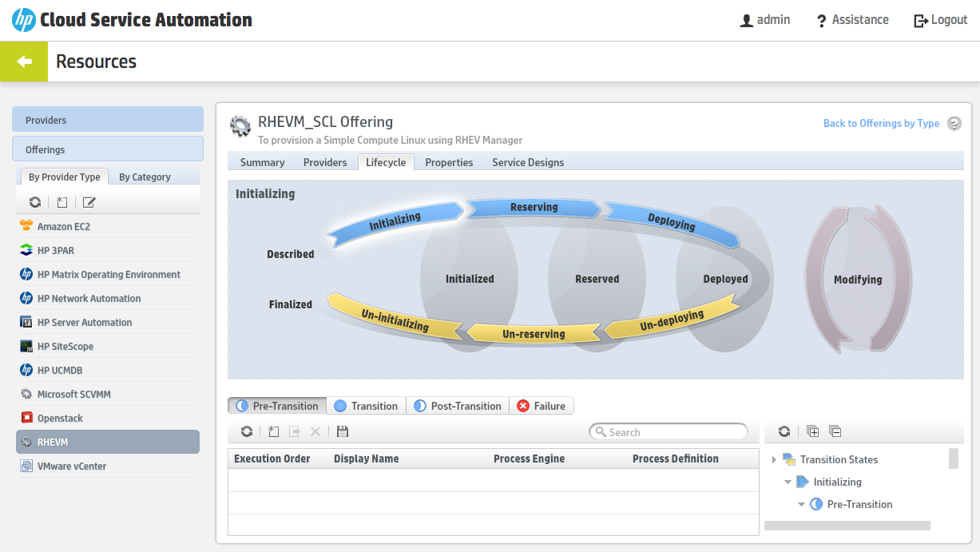Click the delete X icon in the actions toolbar

(x=315, y=431)
